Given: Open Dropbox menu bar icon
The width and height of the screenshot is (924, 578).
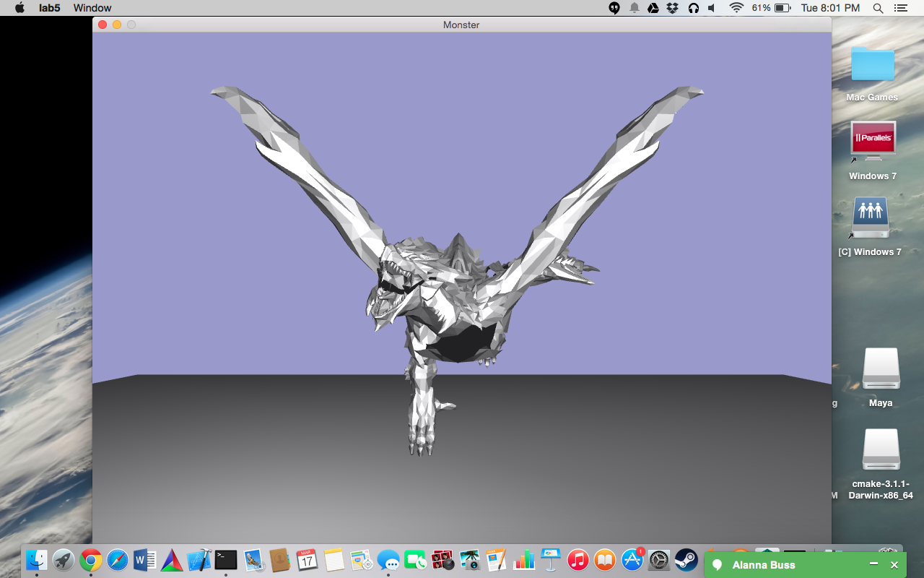Looking at the screenshot, I should [673, 8].
